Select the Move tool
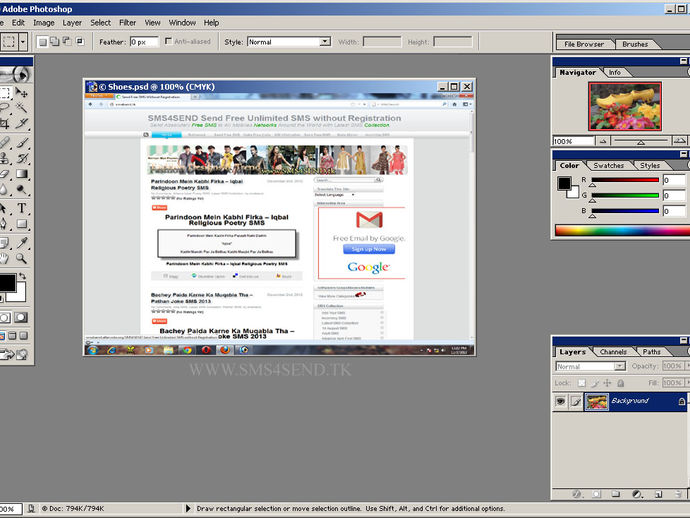 (21, 92)
